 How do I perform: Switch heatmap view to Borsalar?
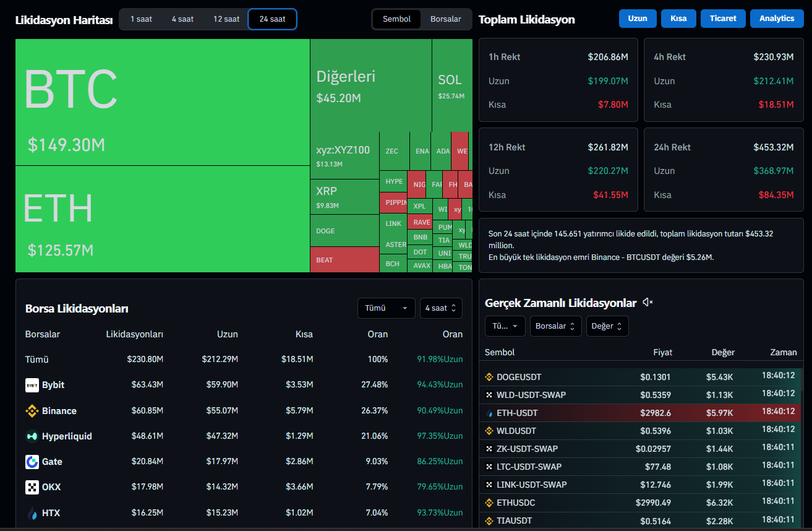445,19
